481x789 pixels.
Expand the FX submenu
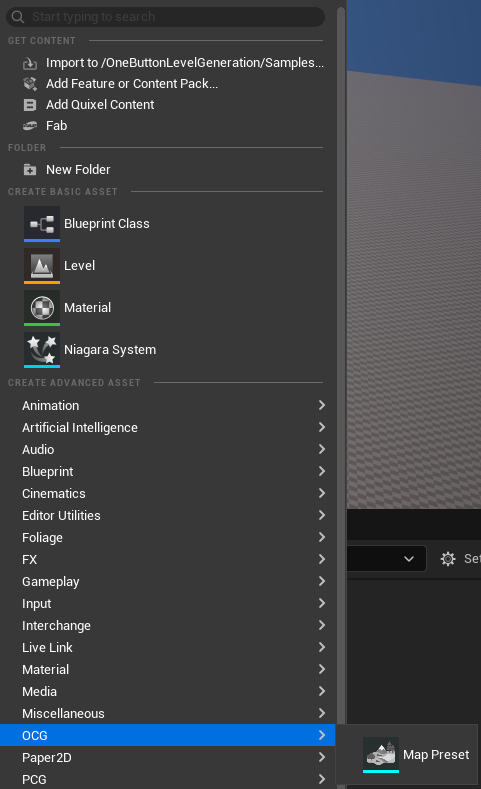point(168,560)
